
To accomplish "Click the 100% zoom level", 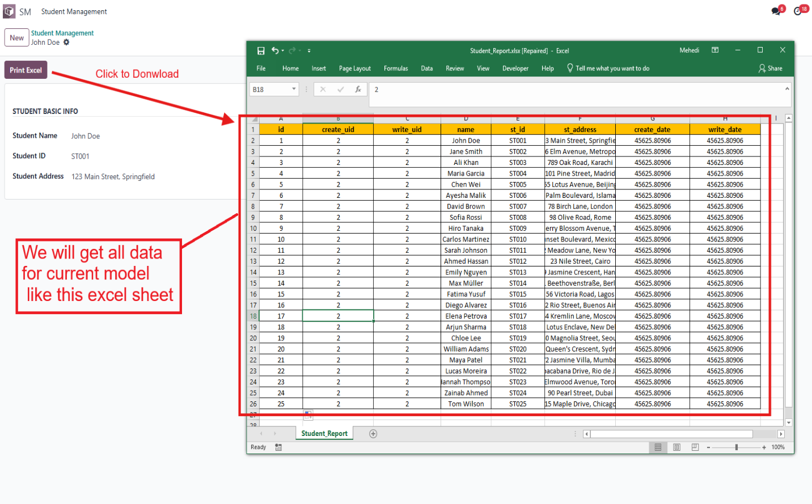I will click(778, 447).
